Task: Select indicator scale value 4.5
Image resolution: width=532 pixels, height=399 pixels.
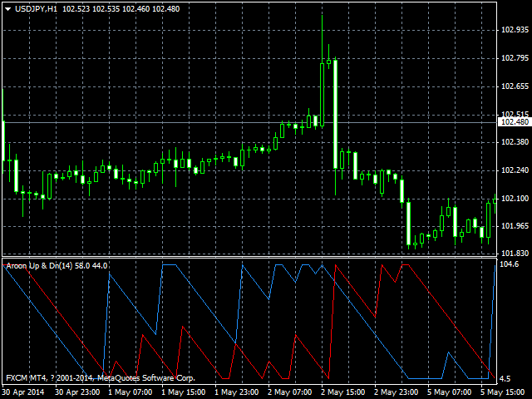Action: (505, 379)
